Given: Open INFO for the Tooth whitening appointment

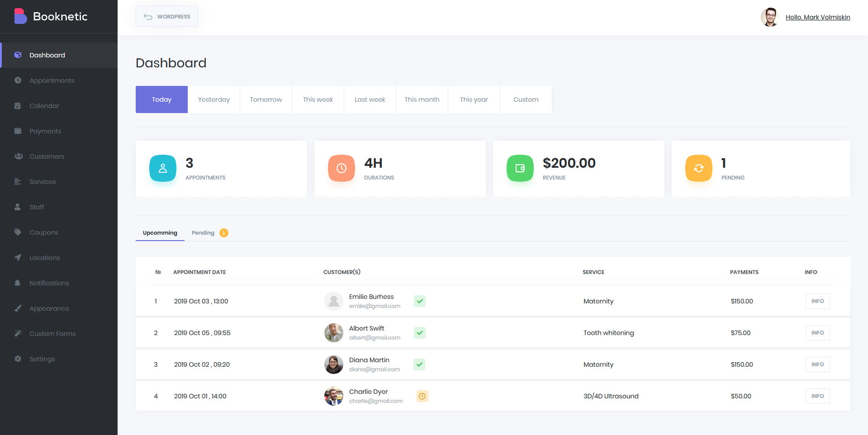Looking at the screenshot, I should 817,332.
